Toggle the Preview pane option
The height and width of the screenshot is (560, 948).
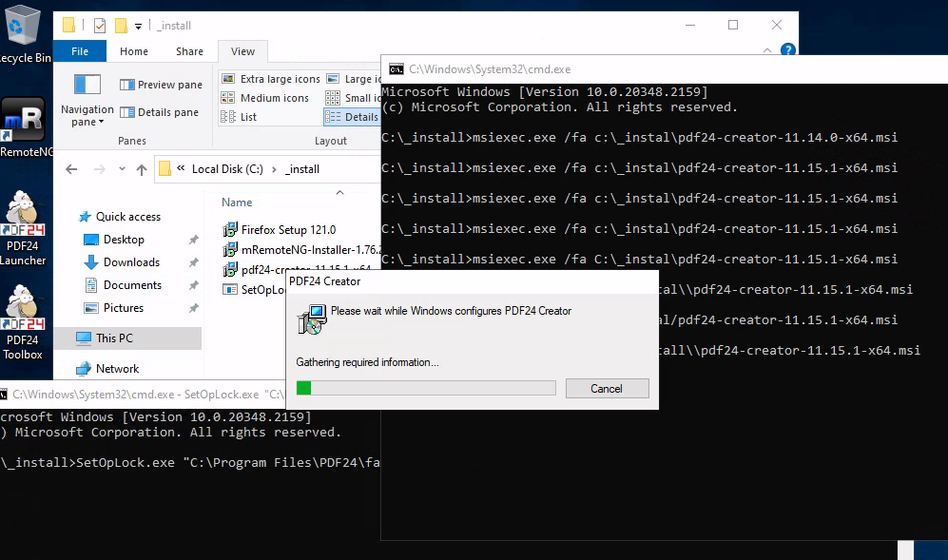pos(161,85)
